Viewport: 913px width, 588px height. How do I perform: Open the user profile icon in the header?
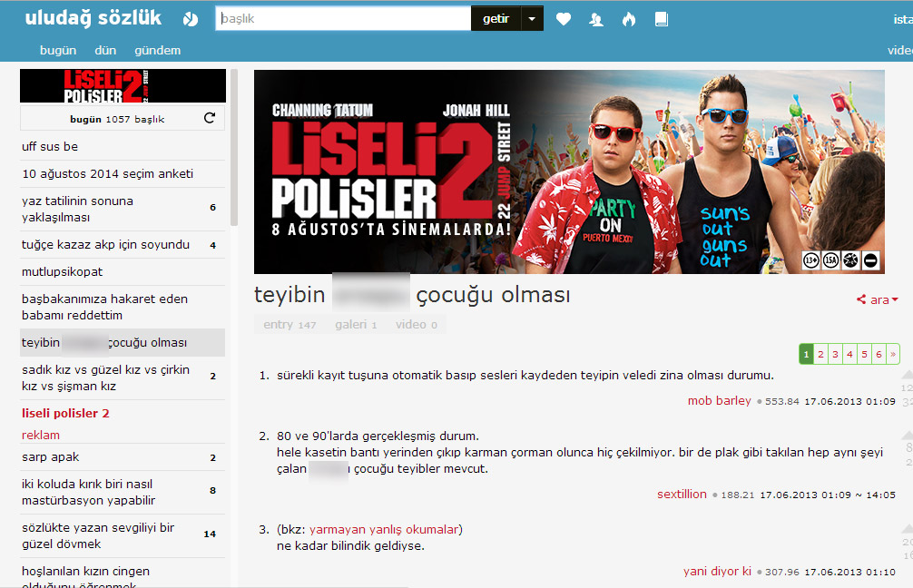(x=596, y=19)
